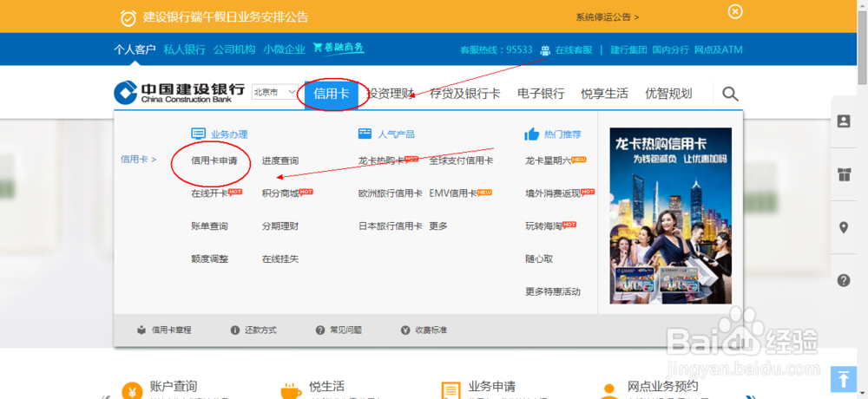Screen dimensions: 868x399
Task: Click the 额度调整 link
Action: point(209,259)
